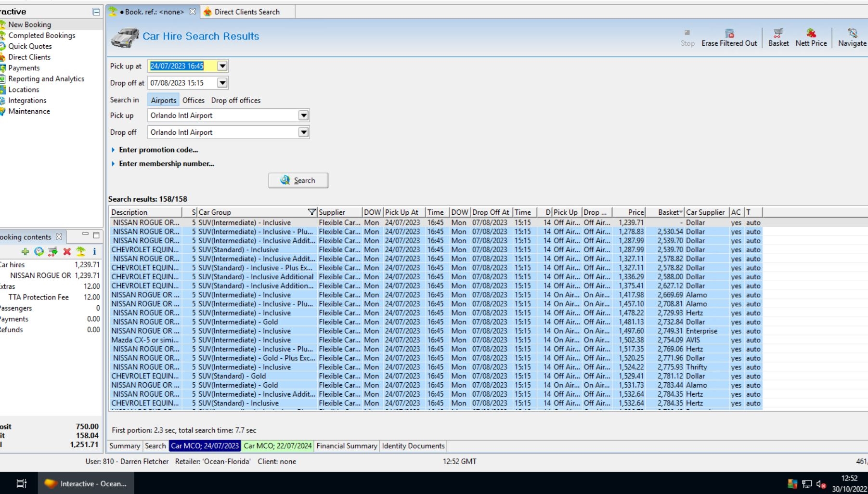Open the Pick up location dropdown

point(303,116)
